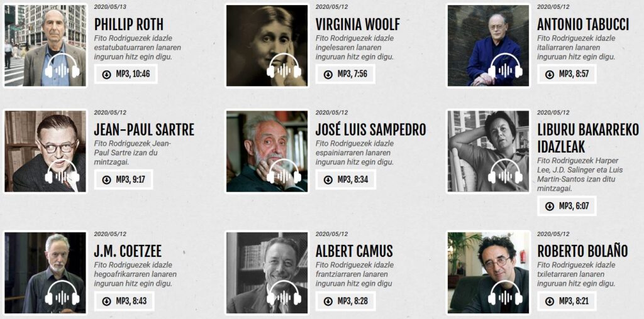Open the JOSÉ LUIS SAMPEDRO title
Screen dimensions: 644x319
370,129
